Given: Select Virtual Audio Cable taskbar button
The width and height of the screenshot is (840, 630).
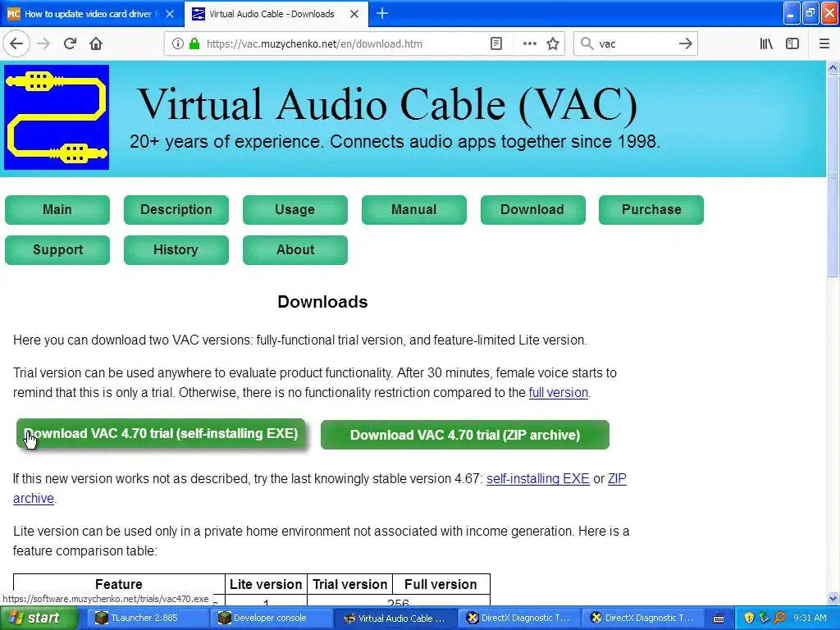Looking at the screenshot, I should tap(395, 618).
